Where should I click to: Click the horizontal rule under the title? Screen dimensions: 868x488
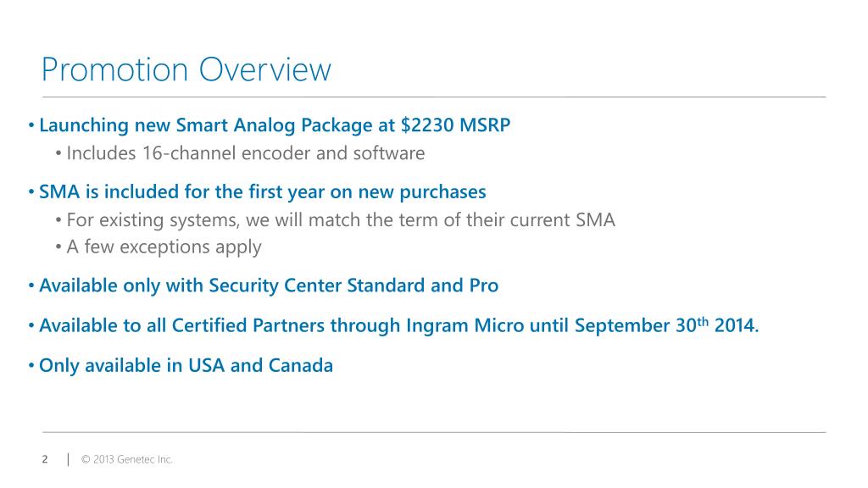pos(434,97)
